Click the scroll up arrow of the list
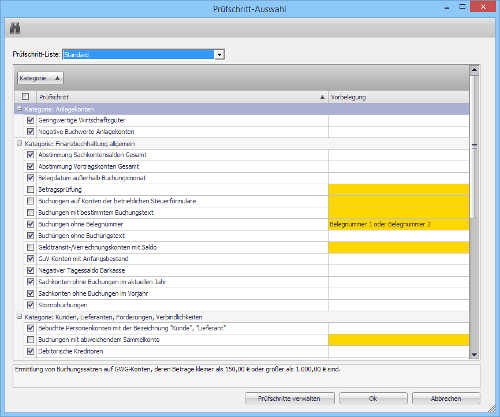This screenshot has width=500, height=417. click(474, 70)
